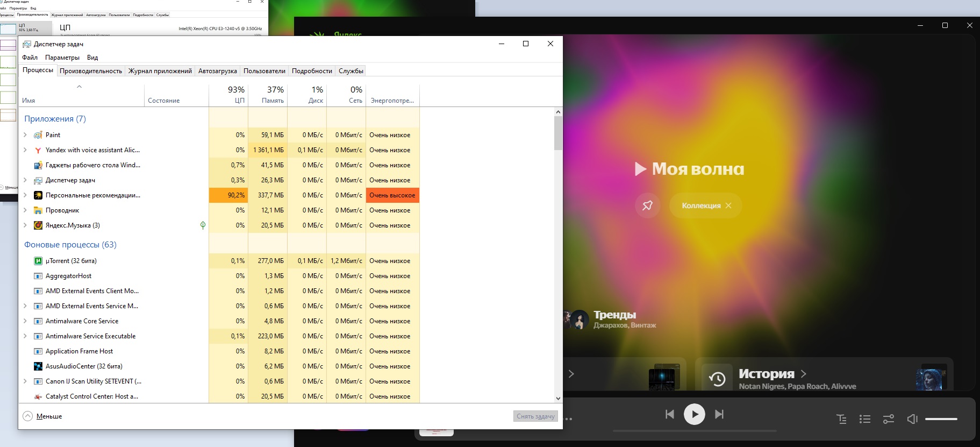Open the Вид menu in front Task Manager
The height and width of the screenshot is (447, 980).
point(92,58)
